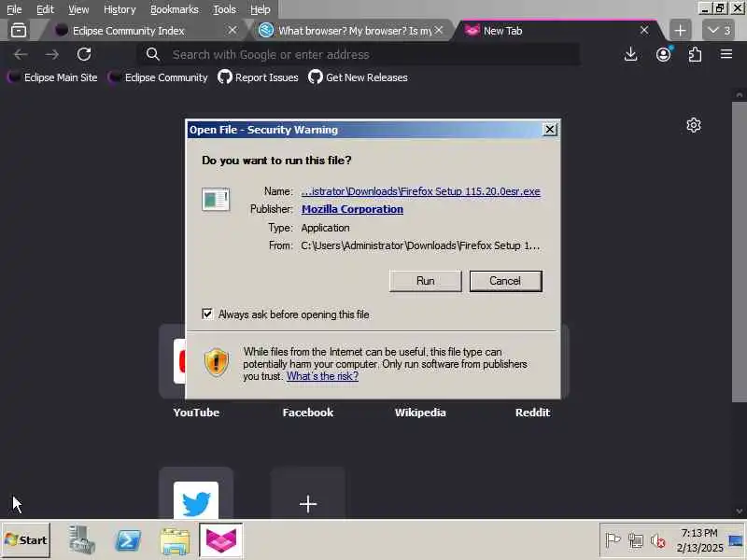The image size is (747, 560).
Task: Open the File menu
Action: 14,9
